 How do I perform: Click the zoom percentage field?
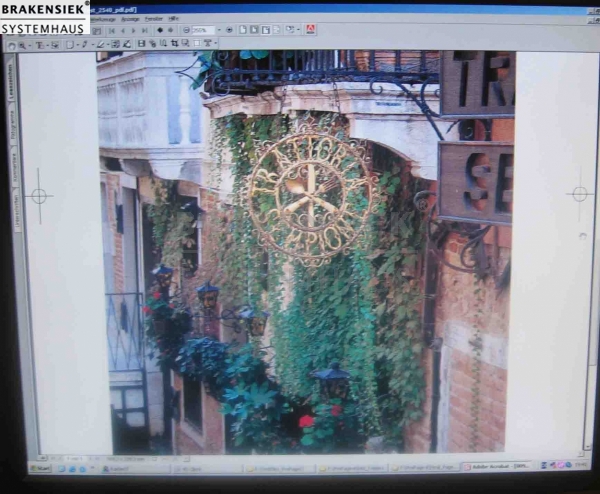[x=203, y=30]
